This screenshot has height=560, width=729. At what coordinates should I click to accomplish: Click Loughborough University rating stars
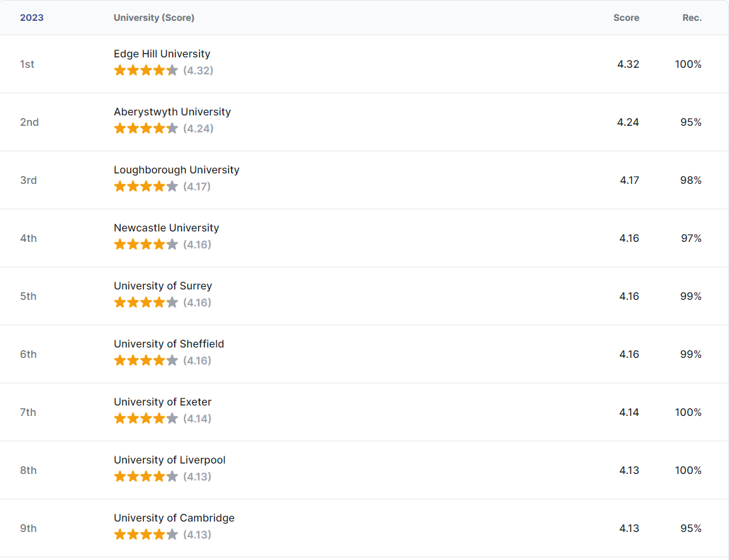146,186
